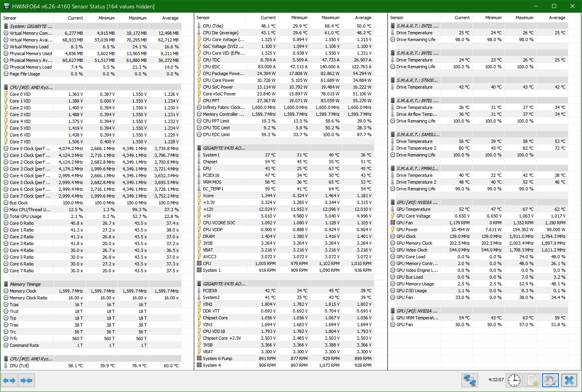Image resolution: width=582 pixels, height=392 pixels.
Task: Select the Max CPU/Thread Usage row
Action: 91,210
